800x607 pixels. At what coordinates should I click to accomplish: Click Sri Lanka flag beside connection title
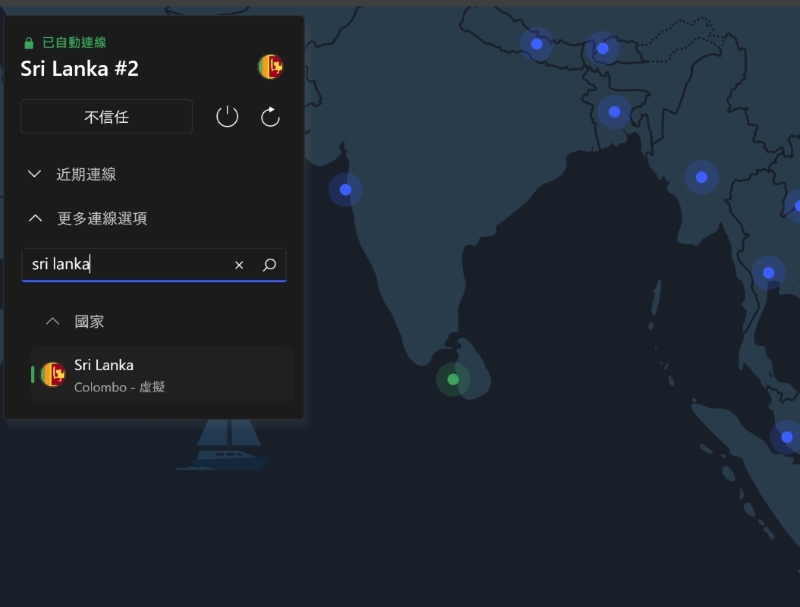tap(270, 67)
